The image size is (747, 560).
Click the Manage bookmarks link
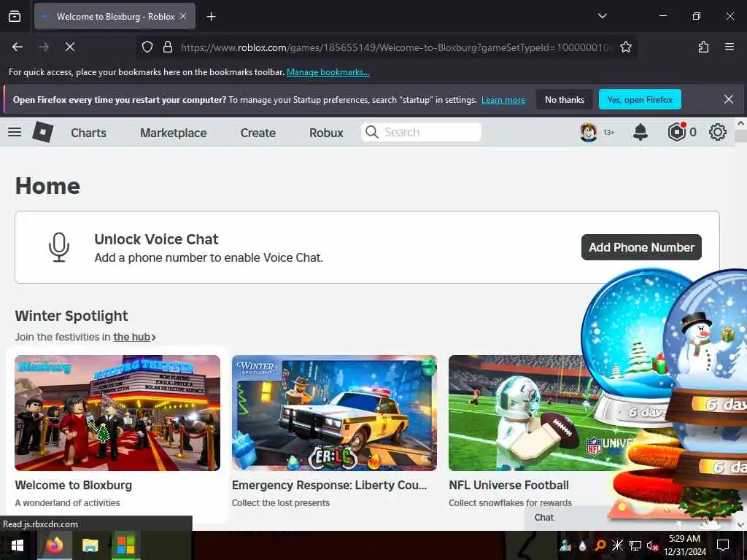328,72
